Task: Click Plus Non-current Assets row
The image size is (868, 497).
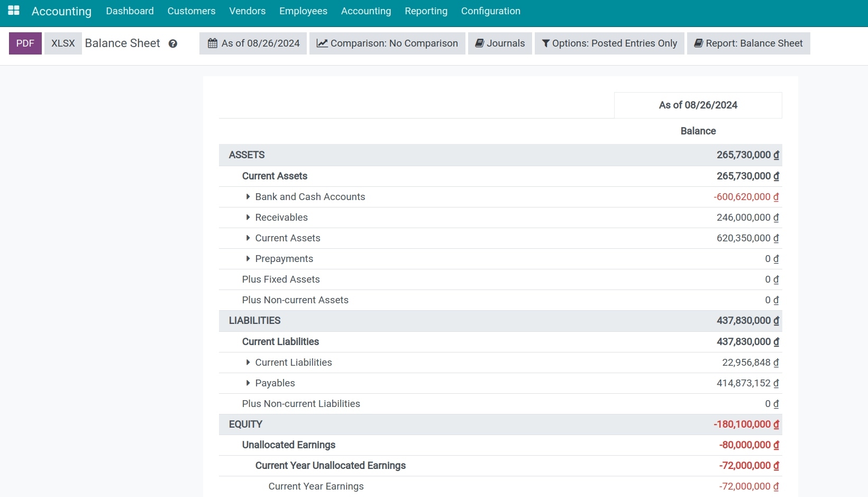Action: pos(500,300)
